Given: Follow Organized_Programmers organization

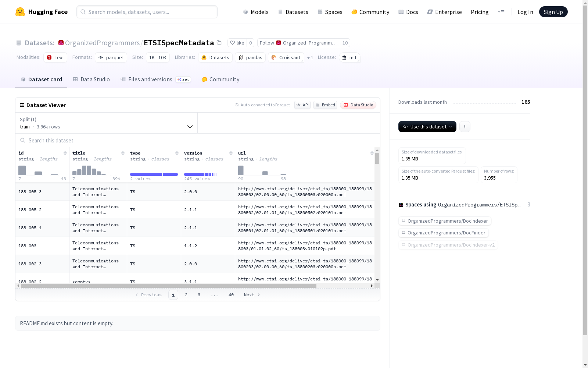Looking at the screenshot, I should tap(298, 43).
